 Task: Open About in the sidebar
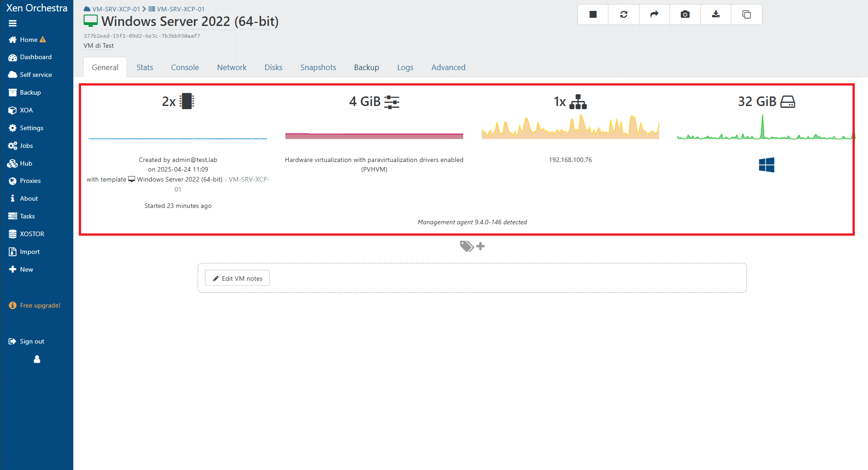coord(23,198)
